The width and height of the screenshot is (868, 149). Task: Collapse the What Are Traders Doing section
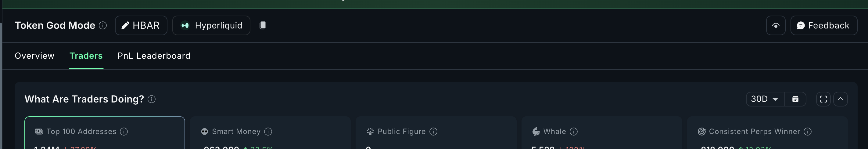point(840,99)
